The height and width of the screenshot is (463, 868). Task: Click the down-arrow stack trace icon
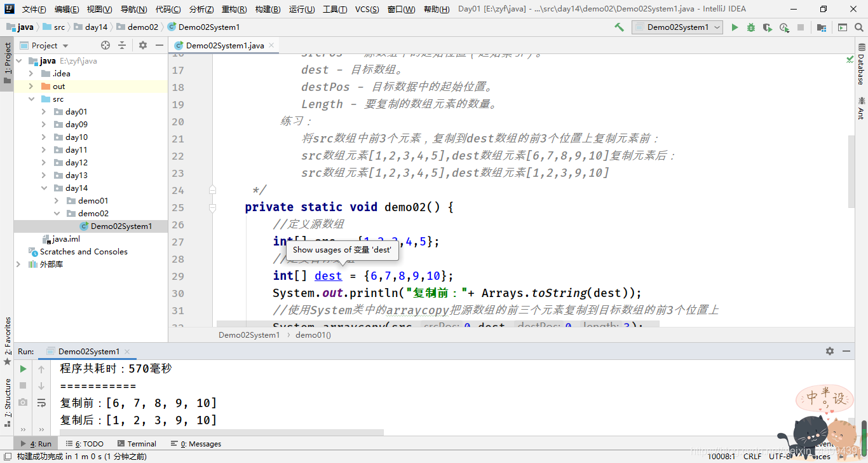(x=41, y=385)
